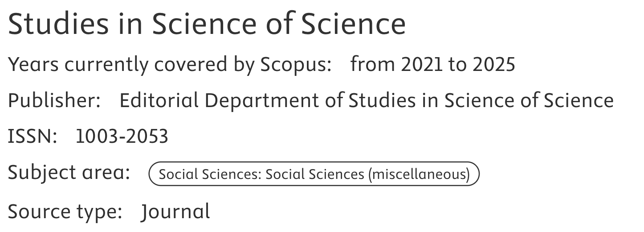Click the ISSN: field label

point(33,136)
